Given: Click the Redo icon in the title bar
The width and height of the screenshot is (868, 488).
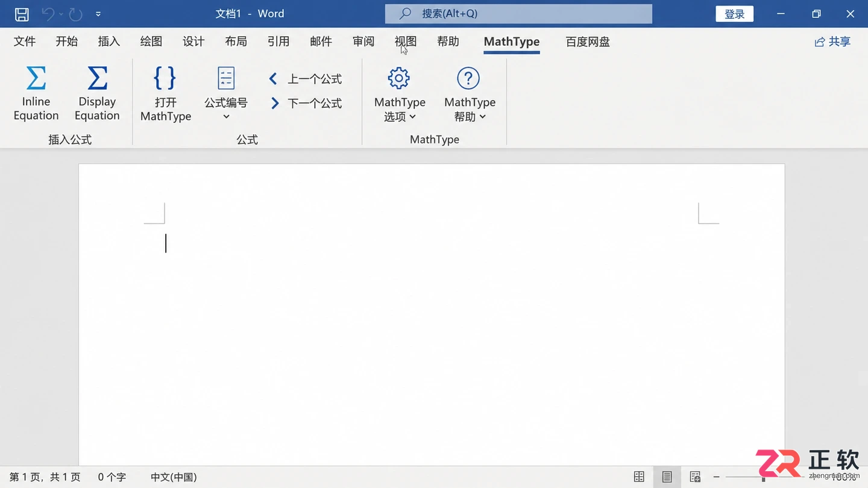Looking at the screenshot, I should pyautogui.click(x=75, y=14).
